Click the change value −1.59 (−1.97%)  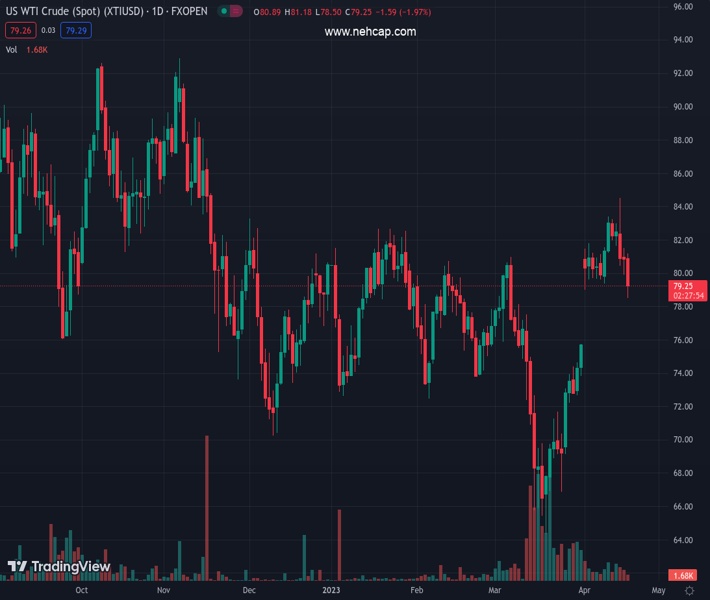pyautogui.click(x=403, y=12)
